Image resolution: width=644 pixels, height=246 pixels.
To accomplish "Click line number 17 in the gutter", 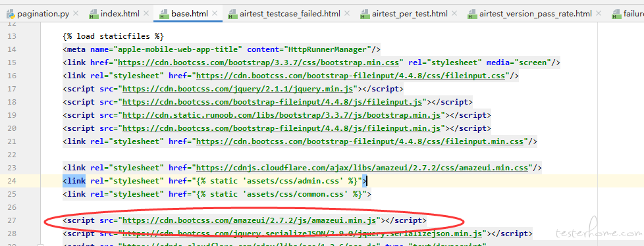I will click(x=12, y=89).
